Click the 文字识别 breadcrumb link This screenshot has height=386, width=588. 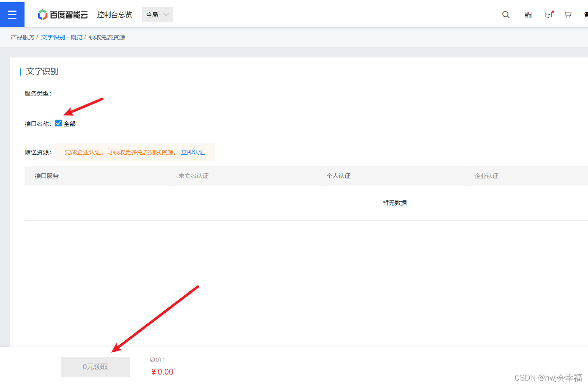point(53,37)
